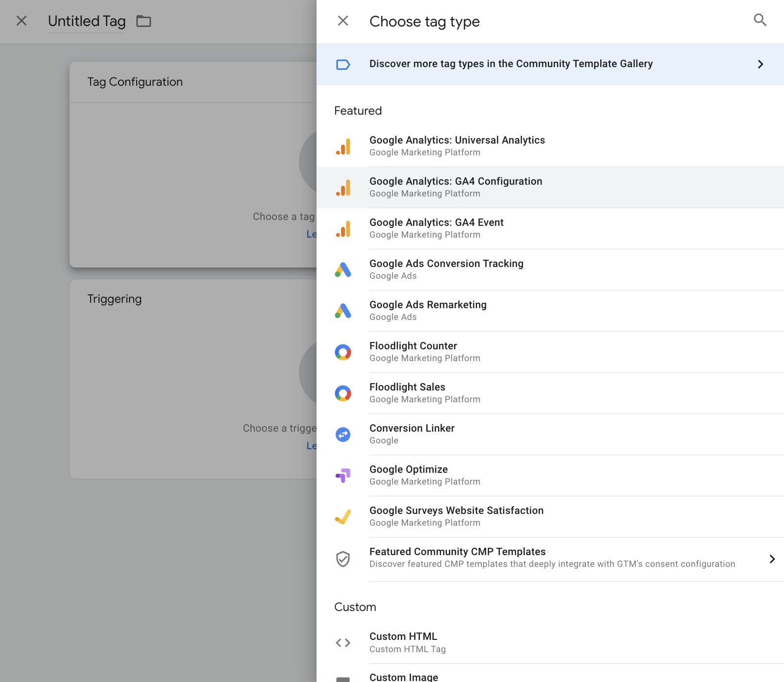Screen dimensions: 784x682
Task: Choose Google Ads Remarketing tag type
Action: [428, 311]
